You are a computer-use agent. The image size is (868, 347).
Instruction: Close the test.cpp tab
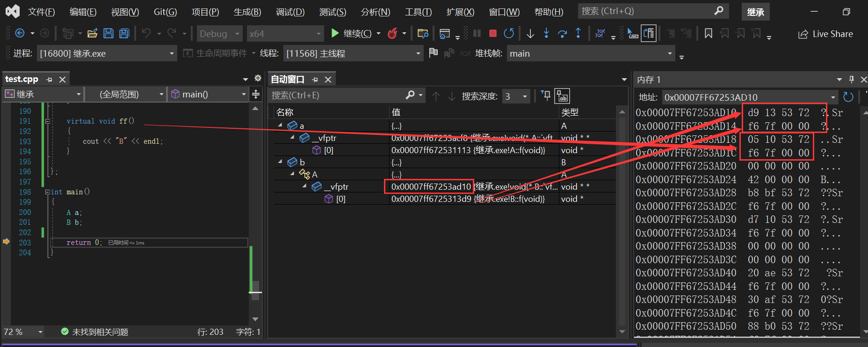coord(62,80)
